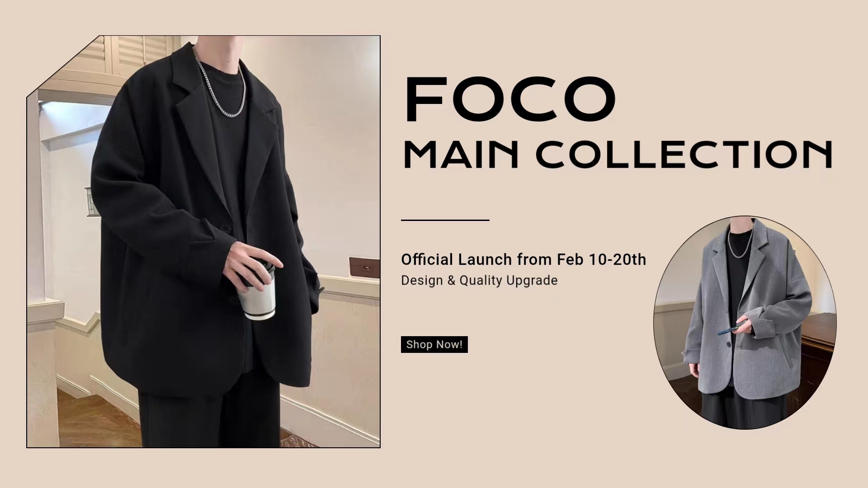Select the FOCO brand title

(x=511, y=99)
